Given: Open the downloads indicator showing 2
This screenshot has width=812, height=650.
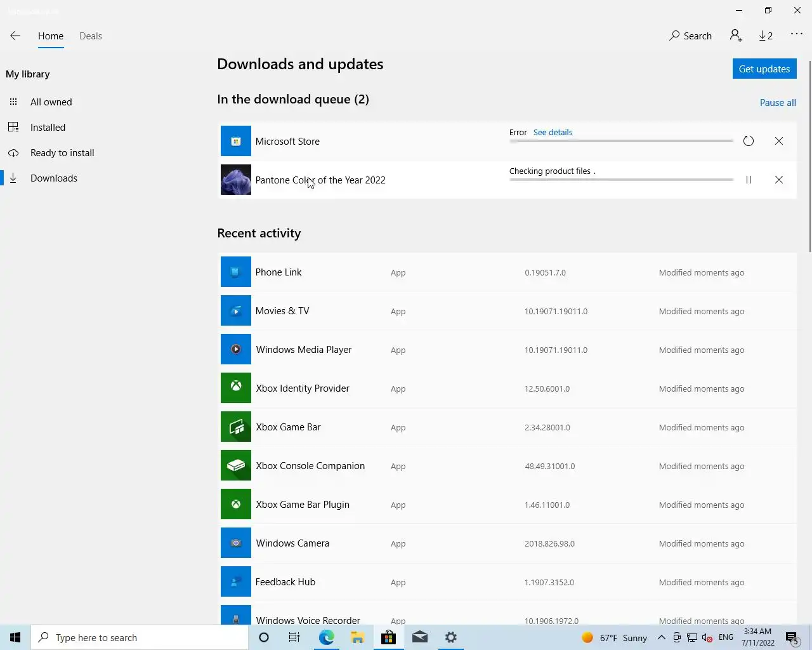Looking at the screenshot, I should click(x=766, y=36).
